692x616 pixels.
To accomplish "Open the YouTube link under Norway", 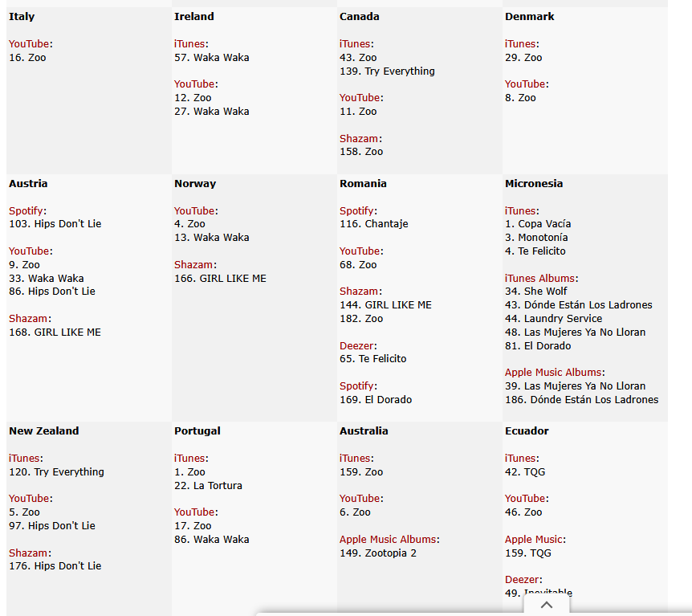I will point(195,211).
